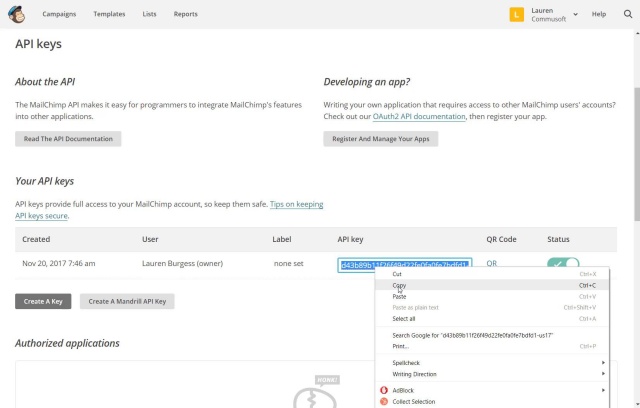Click the API key column header
Viewport: 640px width, 408px height.
(x=350, y=239)
